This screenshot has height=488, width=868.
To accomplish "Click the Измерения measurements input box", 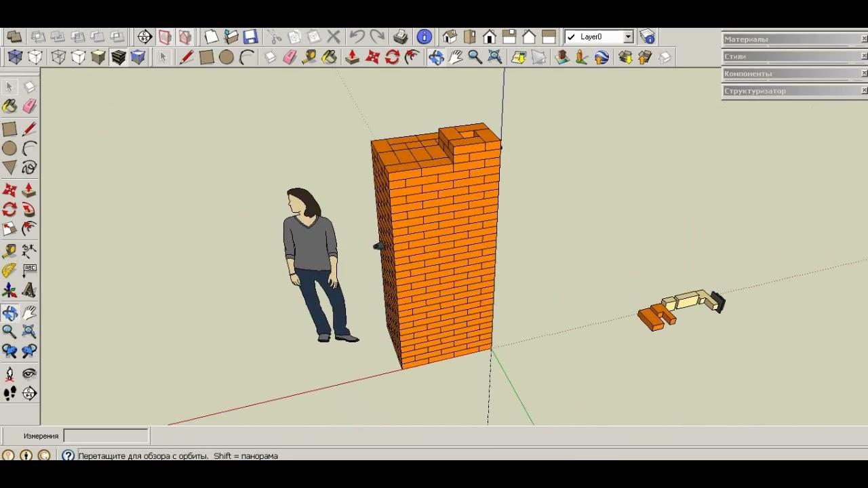I will point(106,436).
